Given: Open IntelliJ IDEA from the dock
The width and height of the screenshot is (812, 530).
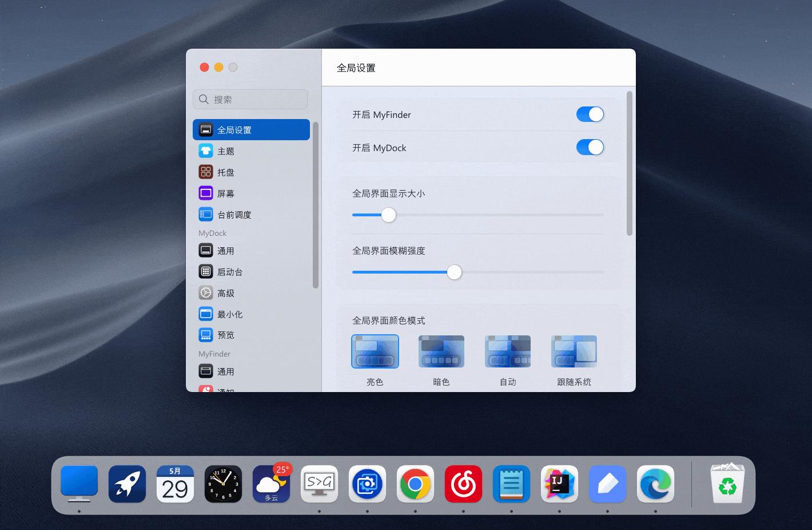Looking at the screenshot, I should pyautogui.click(x=559, y=484).
